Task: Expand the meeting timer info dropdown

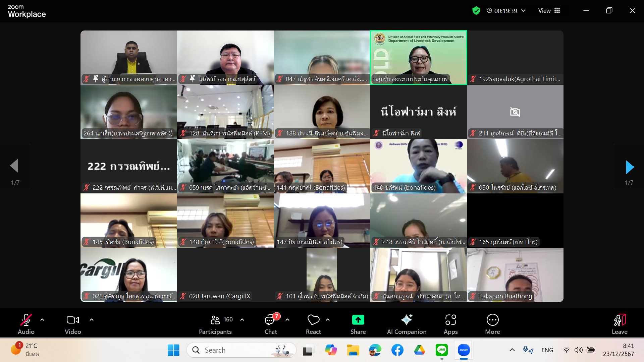Action: pyautogui.click(x=523, y=11)
